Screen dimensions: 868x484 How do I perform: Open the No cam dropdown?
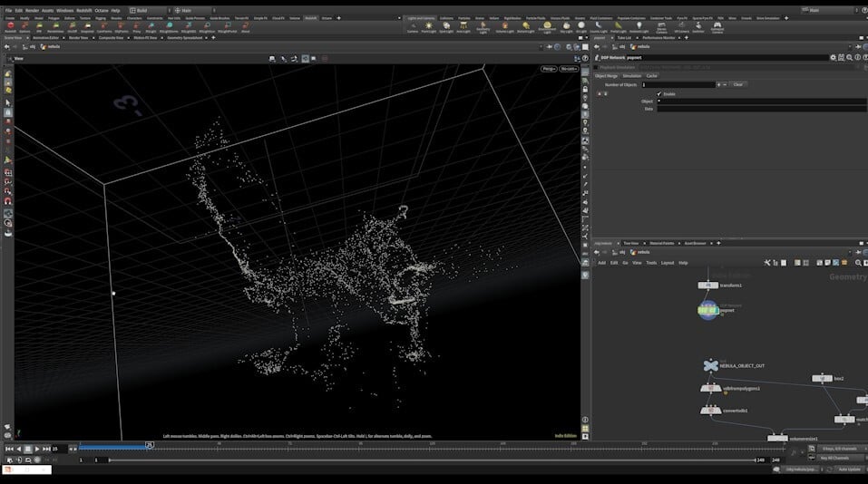[569, 68]
